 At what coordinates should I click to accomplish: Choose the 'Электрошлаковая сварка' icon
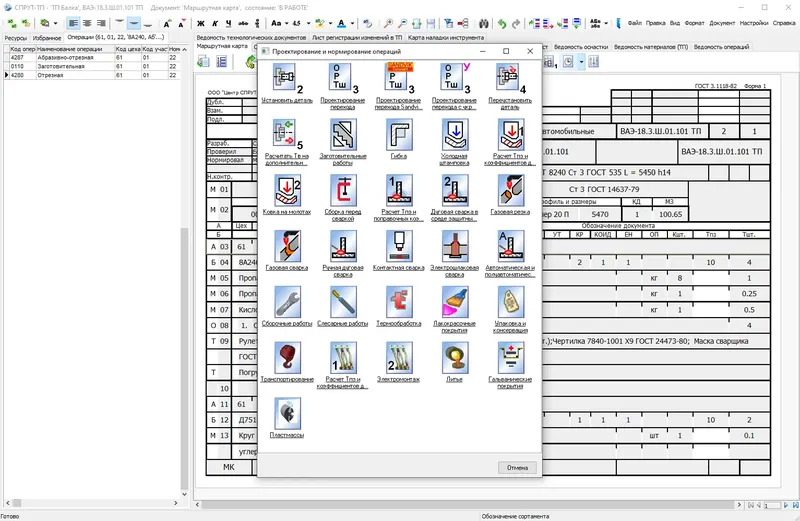[454, 245]
